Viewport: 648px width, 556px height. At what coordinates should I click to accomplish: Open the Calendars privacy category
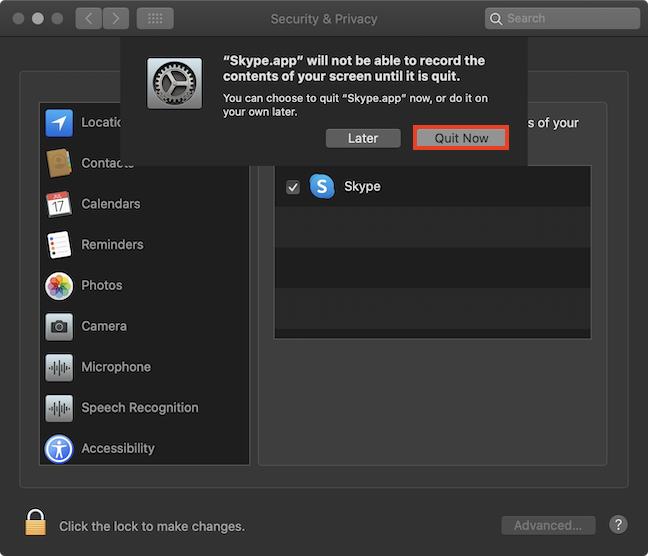[144, 204]
